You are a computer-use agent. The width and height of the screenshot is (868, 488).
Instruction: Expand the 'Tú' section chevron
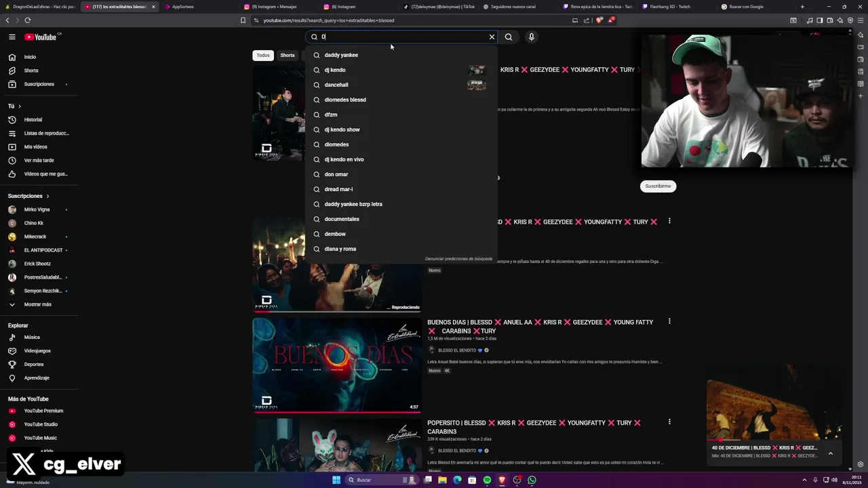click(20, 106)
